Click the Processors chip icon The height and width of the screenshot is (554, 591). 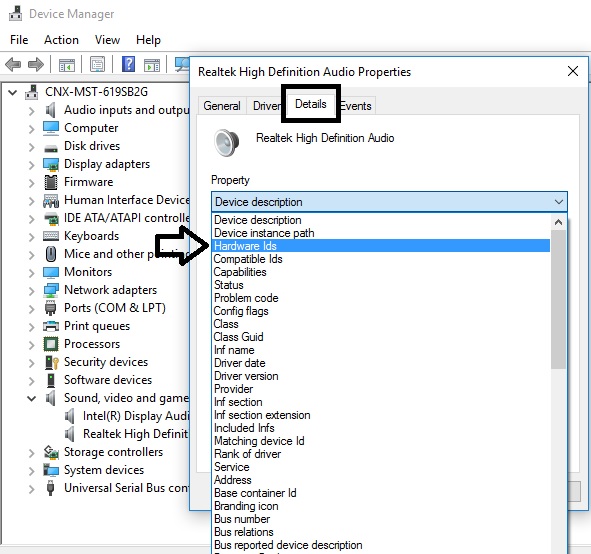[51, 344]
